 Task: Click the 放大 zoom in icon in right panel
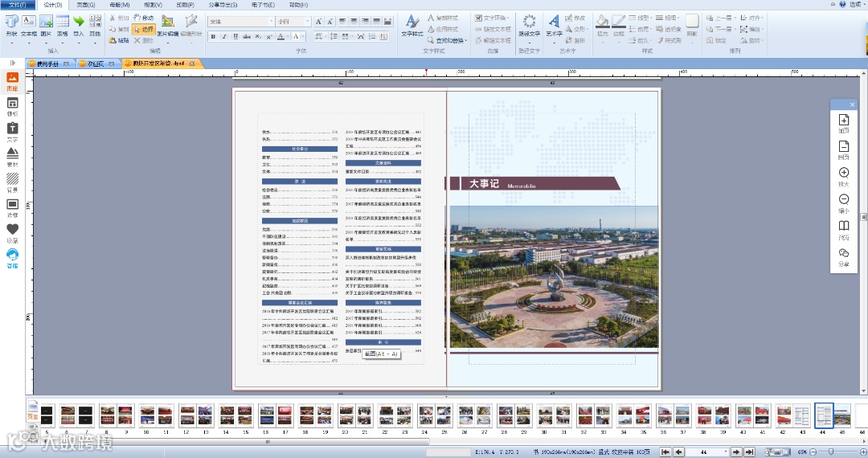(844, 177)
